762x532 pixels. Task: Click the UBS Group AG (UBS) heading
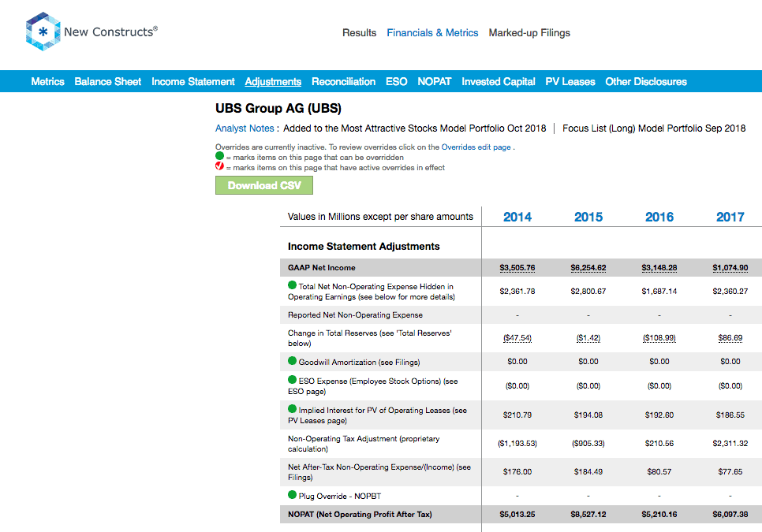(278, 108)
